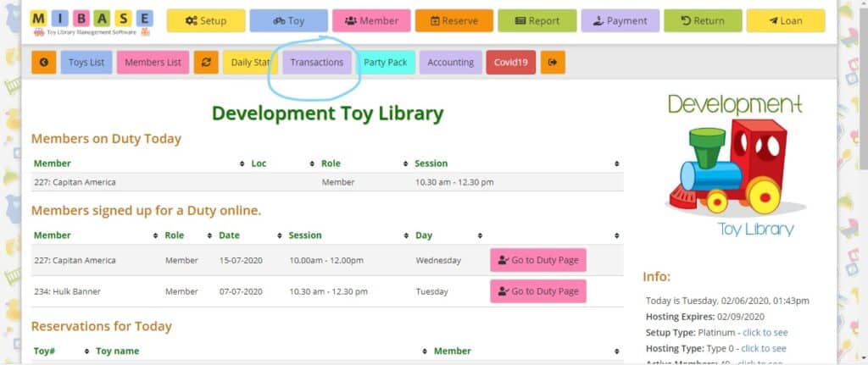Open the Toys List
This screenshot has width=868, height=365.
coord(86,63)
